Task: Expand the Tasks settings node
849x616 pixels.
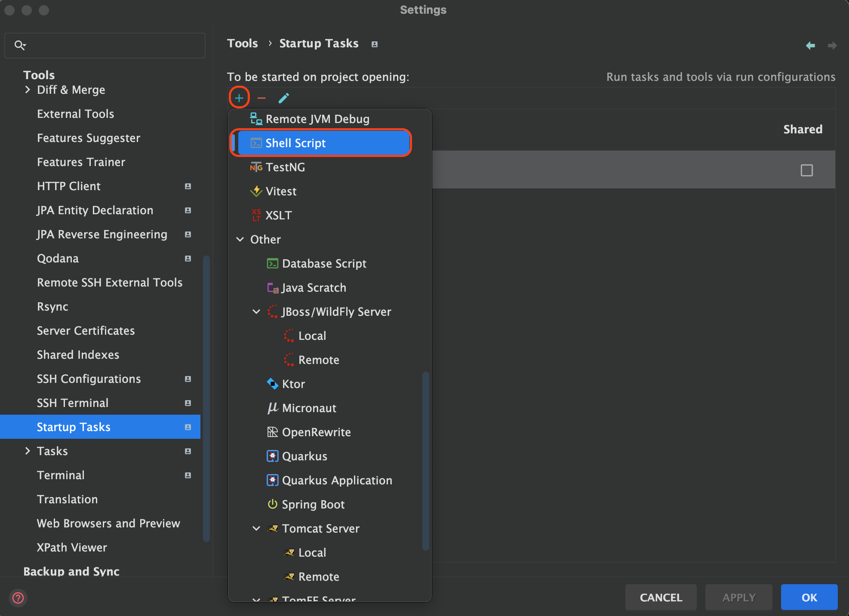Action: click(x=28, y=451)
